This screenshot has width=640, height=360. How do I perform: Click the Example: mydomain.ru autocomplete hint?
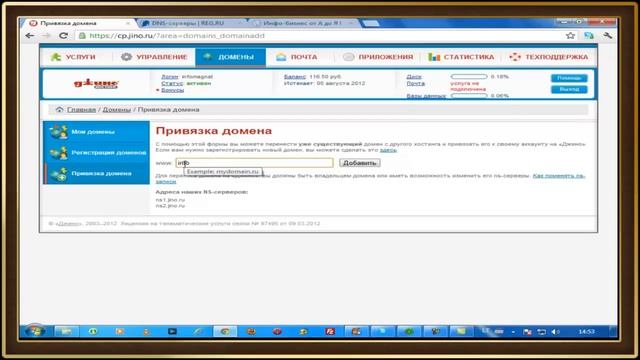point(223,172)
